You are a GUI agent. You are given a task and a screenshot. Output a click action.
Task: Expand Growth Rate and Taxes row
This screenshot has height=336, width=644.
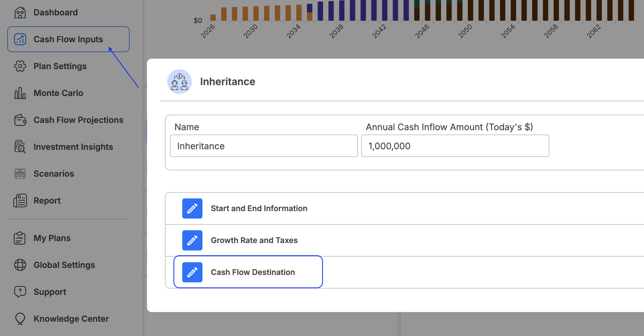click(x=405, y=240)
